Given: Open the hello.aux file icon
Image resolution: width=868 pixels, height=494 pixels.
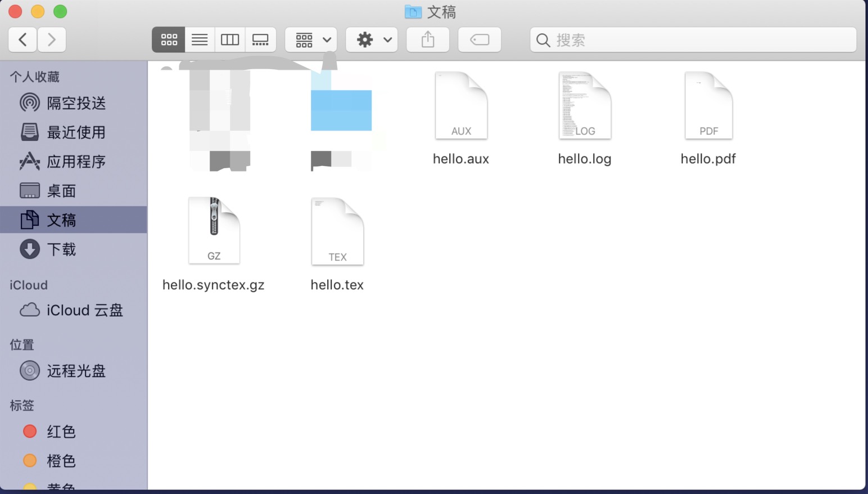Looking at the screenshot, I should click(460, 105).
